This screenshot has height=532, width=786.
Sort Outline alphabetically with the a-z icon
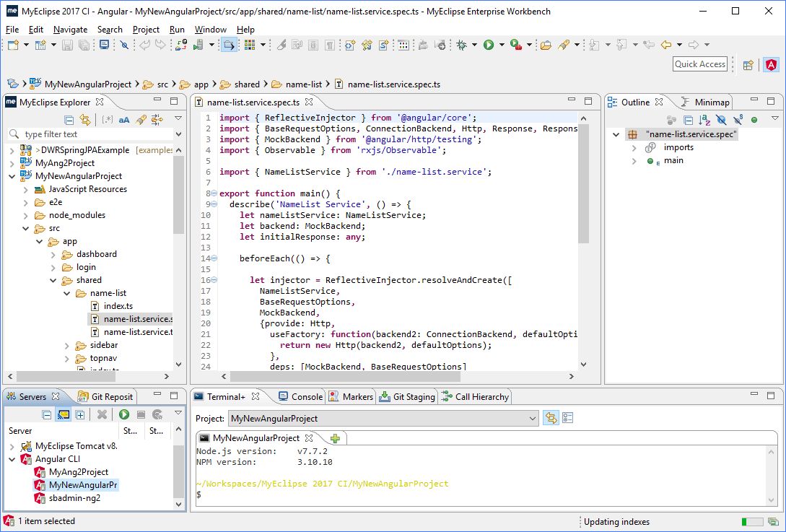point(704,119)
